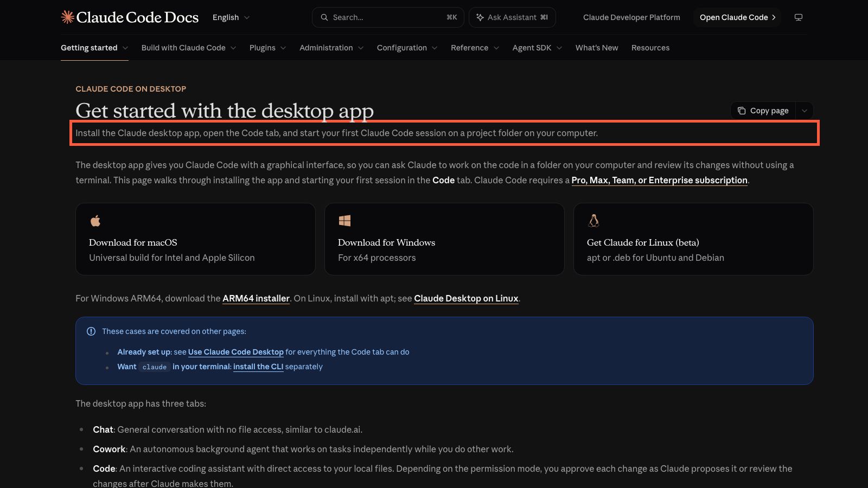Open the Get Claude for Linux card
Image resolution: width=868 pixels, height=488 pixels.
coord(693,239)
